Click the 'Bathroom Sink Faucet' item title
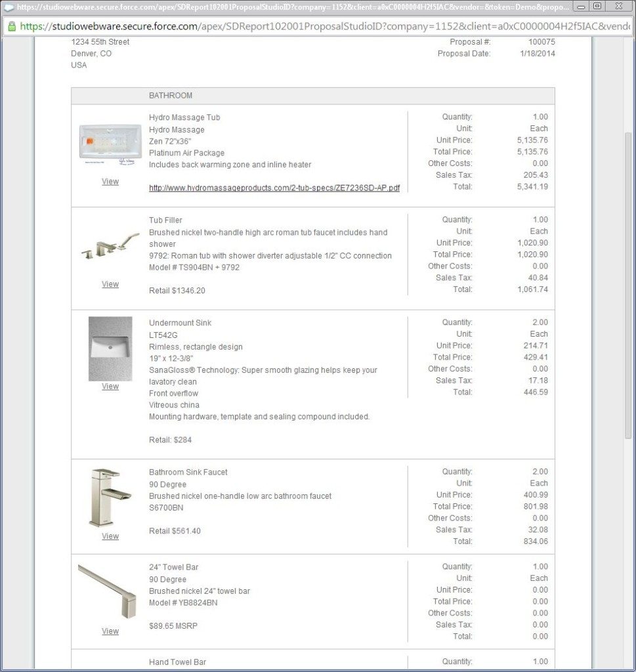The width and height of the screenshot is (636, 672). pos(188,472)
